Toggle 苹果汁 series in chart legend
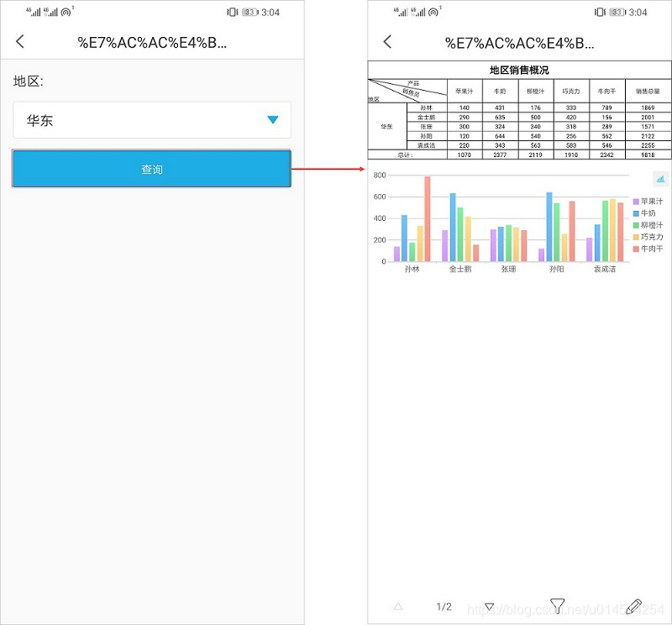This screenshot has height=625, width=672. [x=648, y=201]
